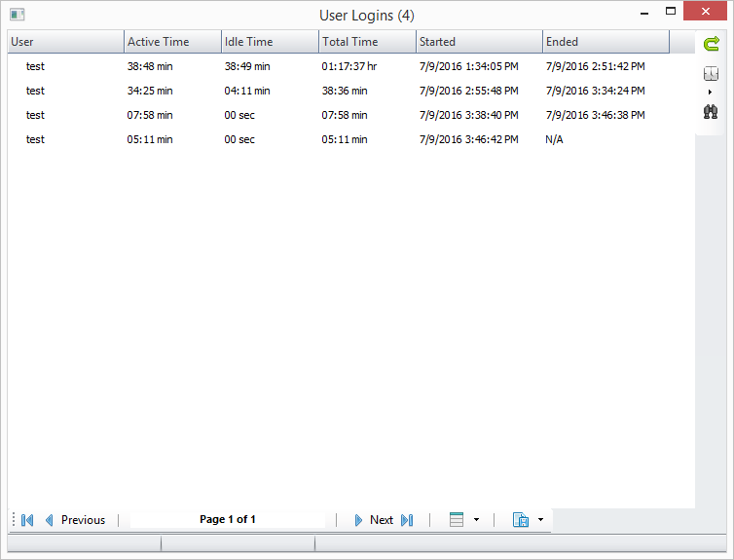The image size is (734, 560).
Task: Click total time 38:36 min cell
Action: [345, 91]
